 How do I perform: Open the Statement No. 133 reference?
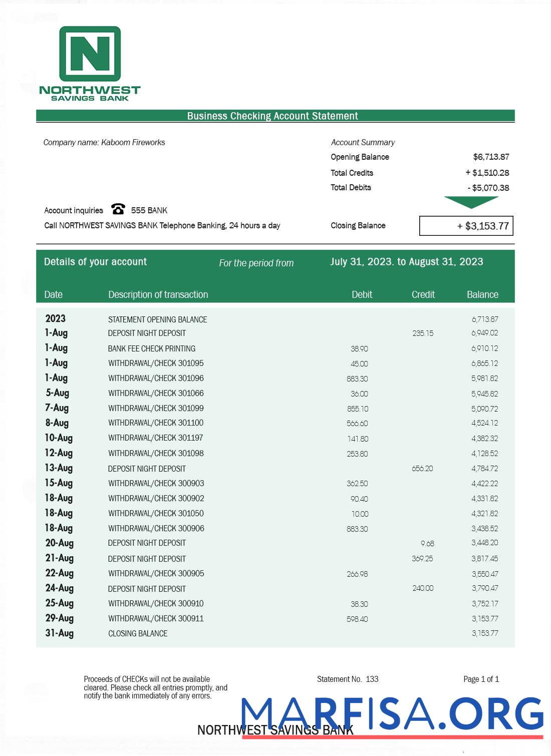click(347, 679)
